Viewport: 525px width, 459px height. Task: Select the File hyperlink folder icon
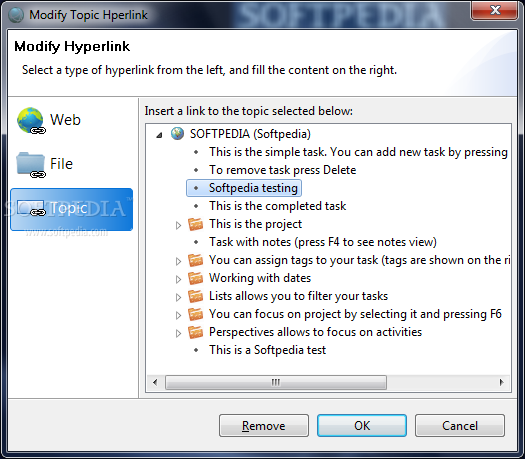[31, 164]
